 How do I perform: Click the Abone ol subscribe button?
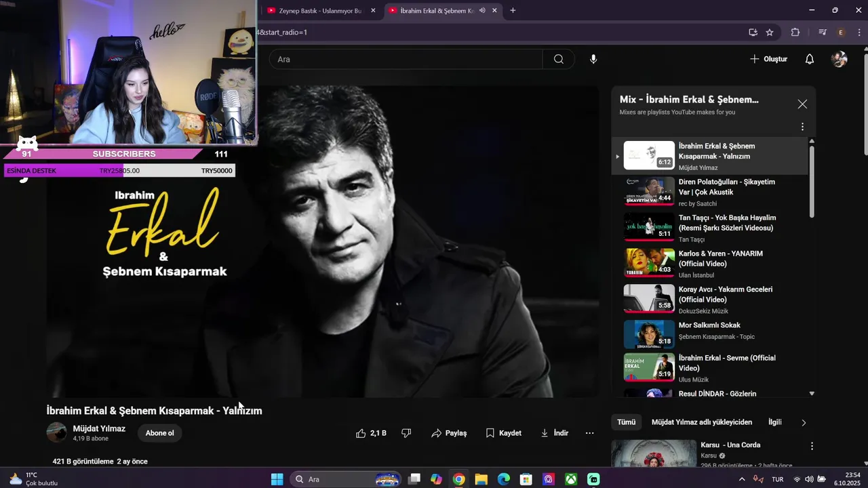[159, 433]
